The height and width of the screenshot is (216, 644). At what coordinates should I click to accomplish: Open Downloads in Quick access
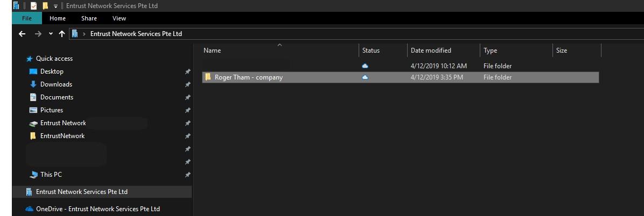(x=56, y=84)
